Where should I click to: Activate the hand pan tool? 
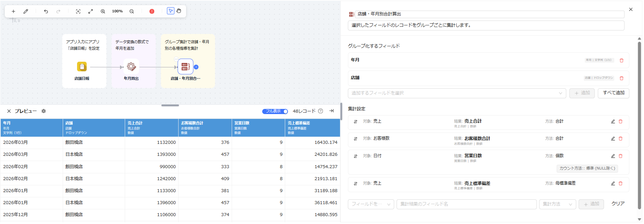pos(179,11)
